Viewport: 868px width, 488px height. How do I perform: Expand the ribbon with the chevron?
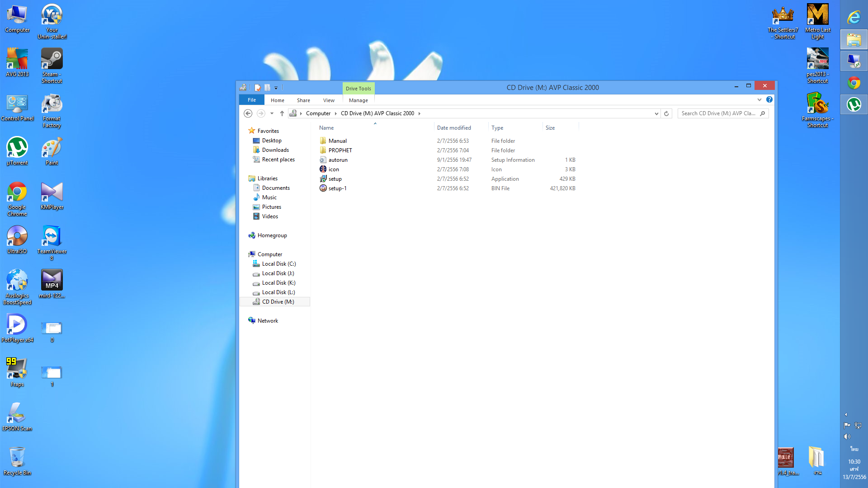[x=759, y=99]
